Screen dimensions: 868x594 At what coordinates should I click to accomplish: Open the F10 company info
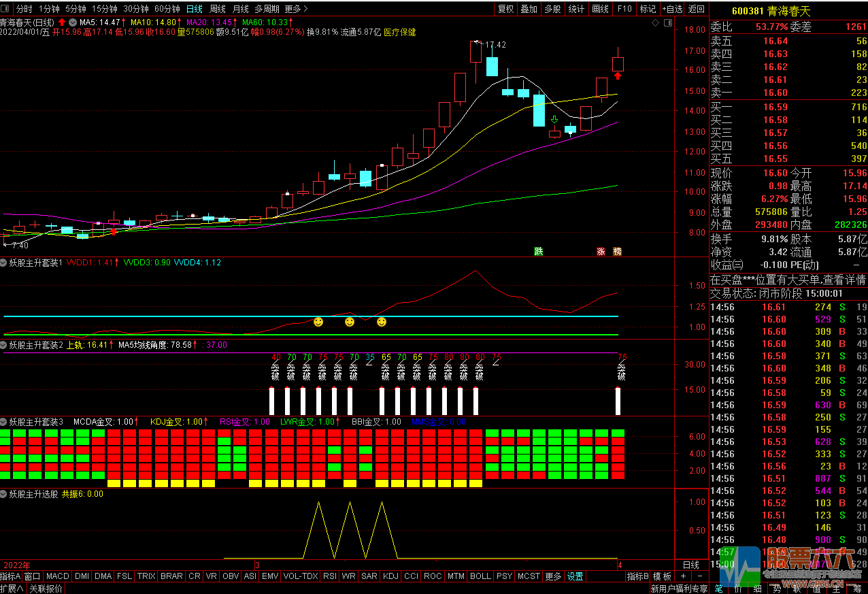click(624, 9)
